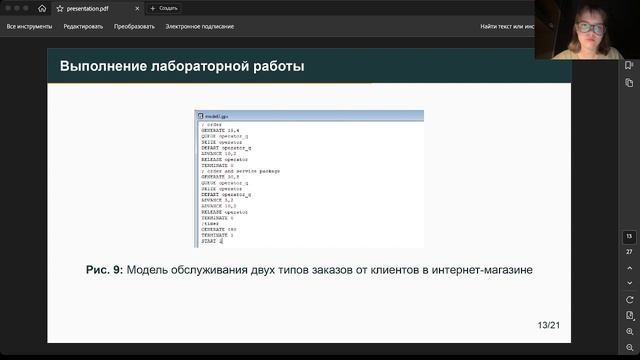Click the webcam video overlay

(587, 30)
